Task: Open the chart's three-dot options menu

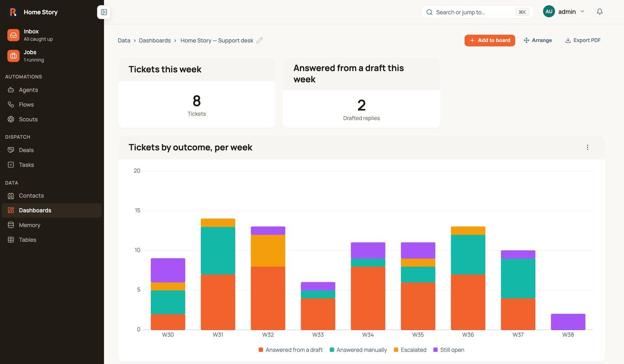Action: tap(588, 147)
